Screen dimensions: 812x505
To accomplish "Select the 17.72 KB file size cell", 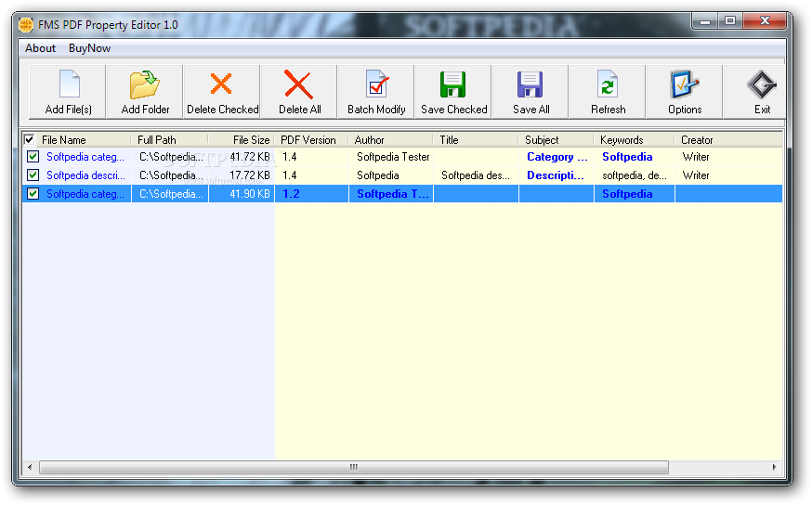I will click(250, 175).
